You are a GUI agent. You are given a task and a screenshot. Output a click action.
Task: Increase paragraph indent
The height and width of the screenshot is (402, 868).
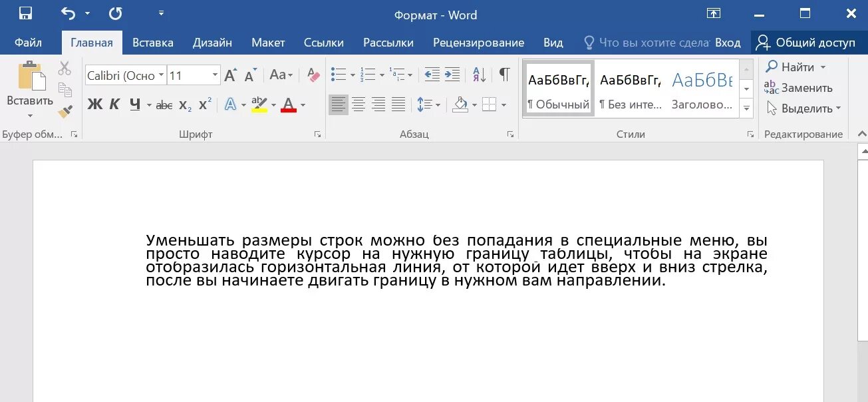click(452, 75)
